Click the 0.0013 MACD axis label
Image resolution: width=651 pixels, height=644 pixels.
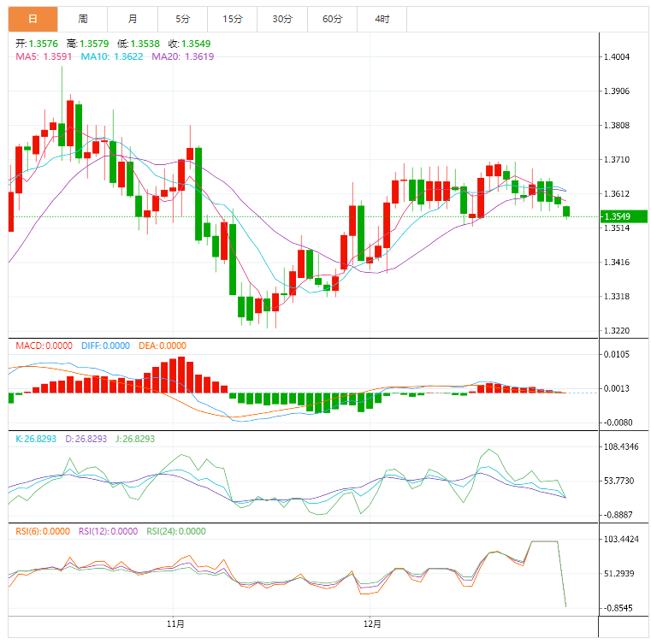click(616, 388)
